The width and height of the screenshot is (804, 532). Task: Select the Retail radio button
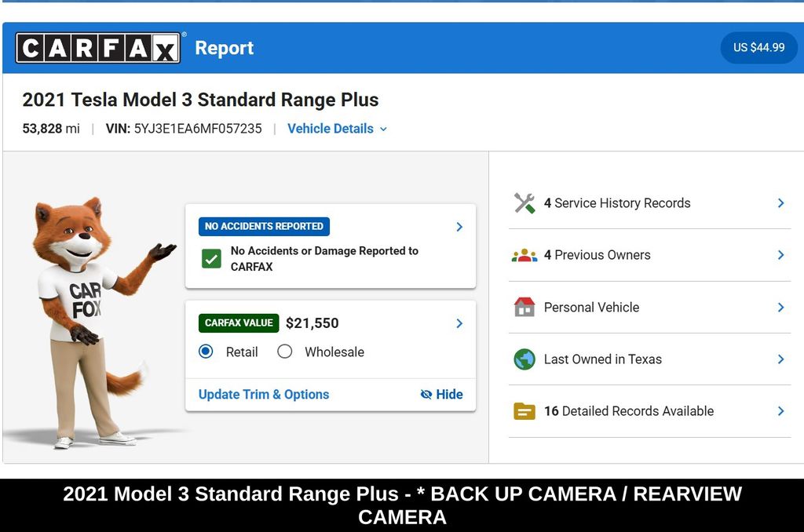[206, 352]
